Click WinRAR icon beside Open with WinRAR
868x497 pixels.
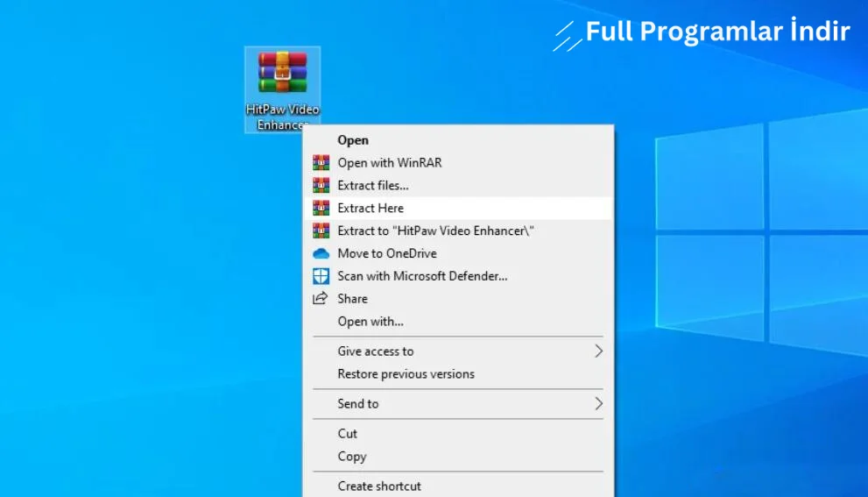click(321, 162)
